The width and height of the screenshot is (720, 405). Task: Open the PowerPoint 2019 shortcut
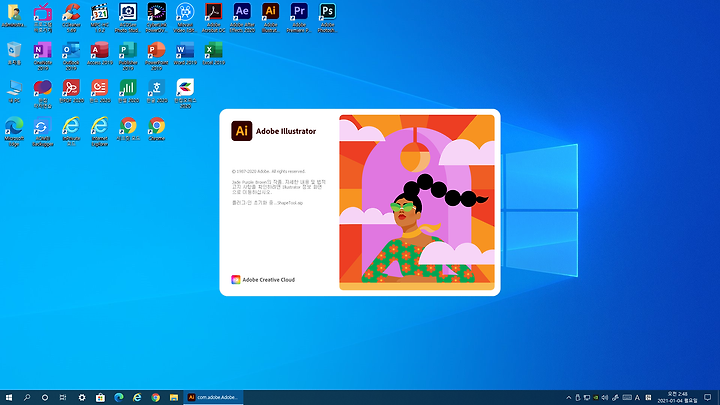coord(157,55)
